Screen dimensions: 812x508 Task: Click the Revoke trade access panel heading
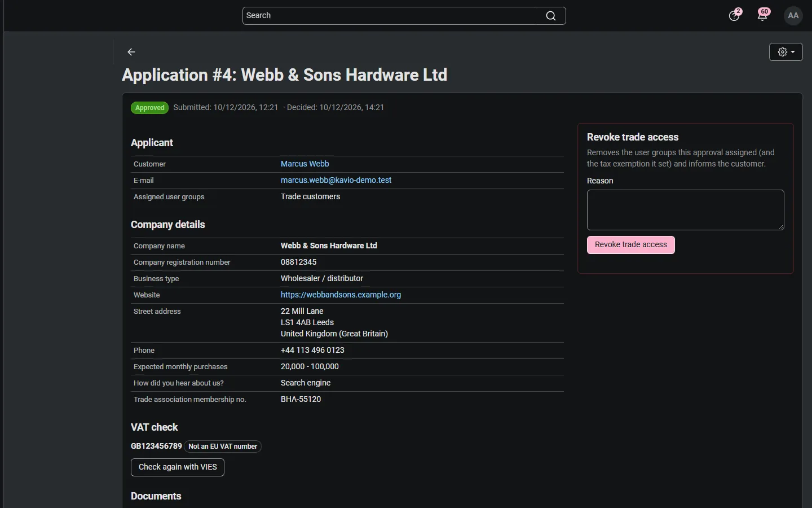633,137
